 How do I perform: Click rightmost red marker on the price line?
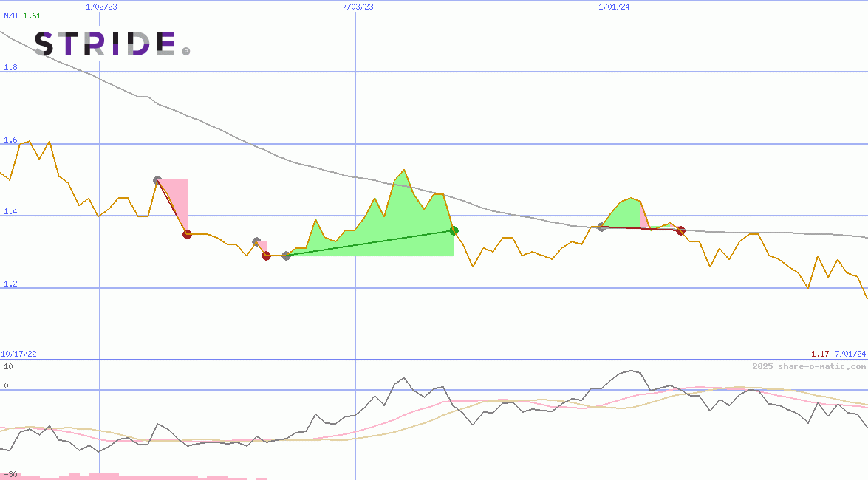click(680, 230)
